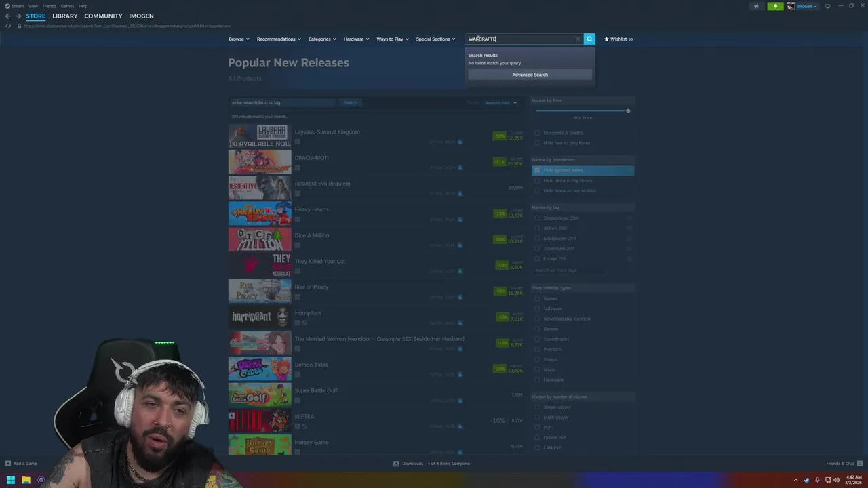Viewport: 868px width, 488px height.
Task: Open the Help menu
Action: click(x=83, y=6)
